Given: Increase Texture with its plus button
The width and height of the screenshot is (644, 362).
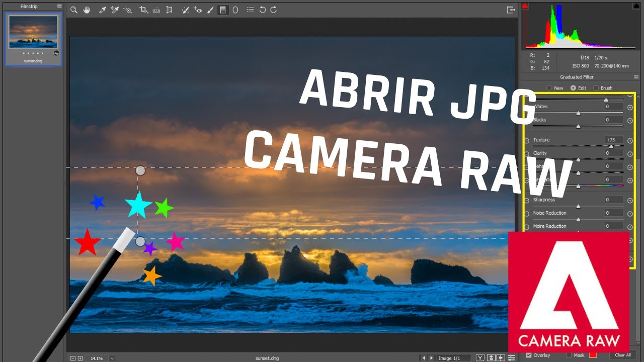Looking at the screenshot, I should [x=630, y=141].
